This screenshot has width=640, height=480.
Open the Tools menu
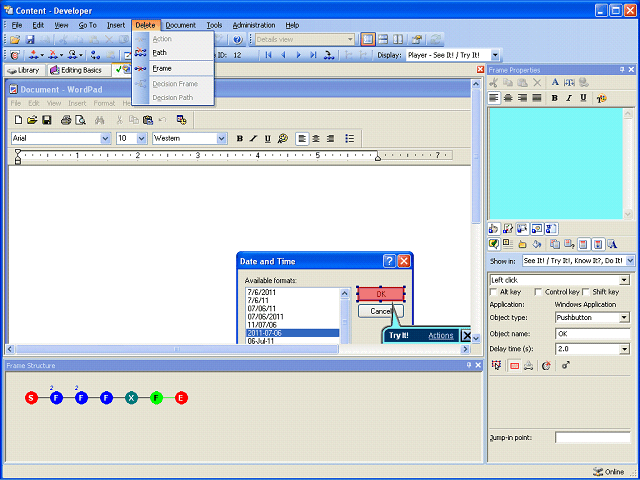tap(214, 25)
